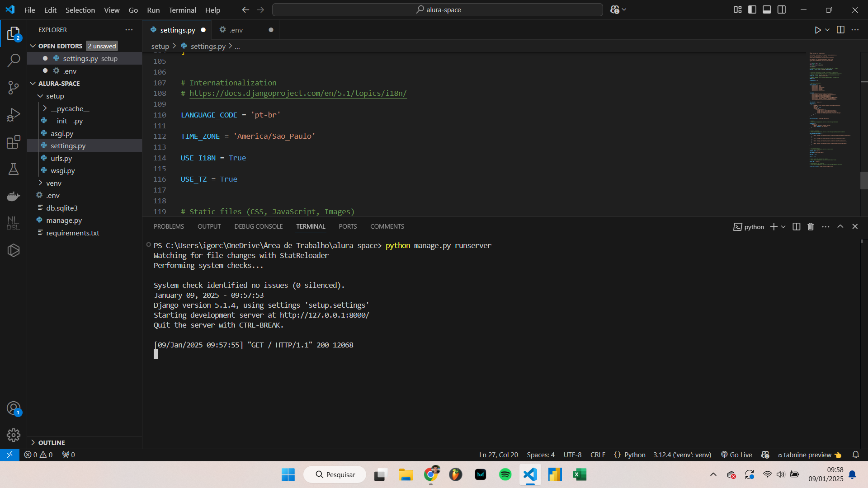Go back with navigation arrow
The image size is (868, 488).
click(x=245, y=9)
